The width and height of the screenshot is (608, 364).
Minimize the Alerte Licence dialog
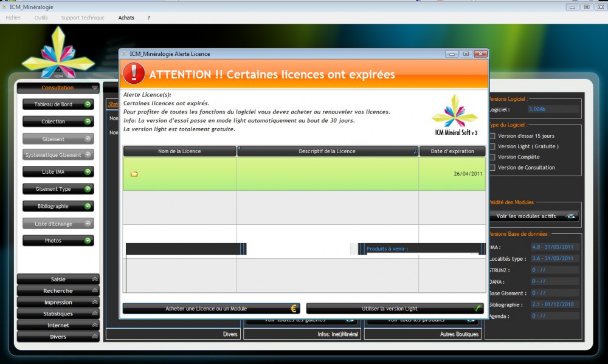pos(452,54)
